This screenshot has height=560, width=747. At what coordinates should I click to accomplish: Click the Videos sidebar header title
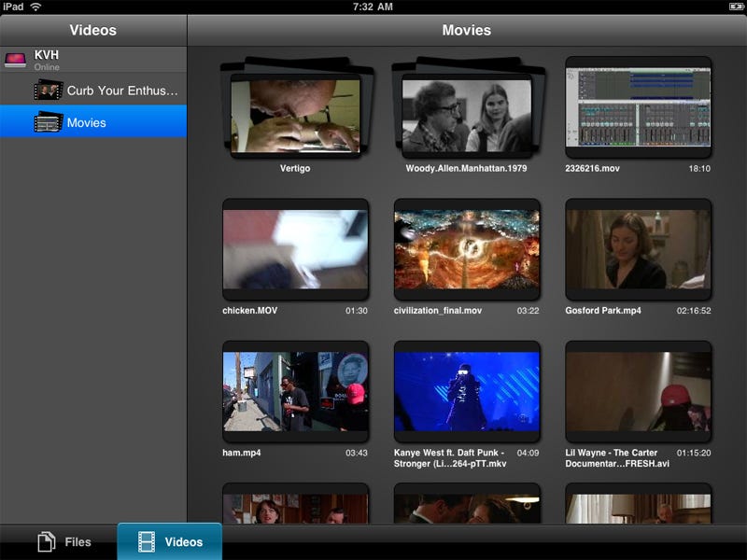(92, 30)
